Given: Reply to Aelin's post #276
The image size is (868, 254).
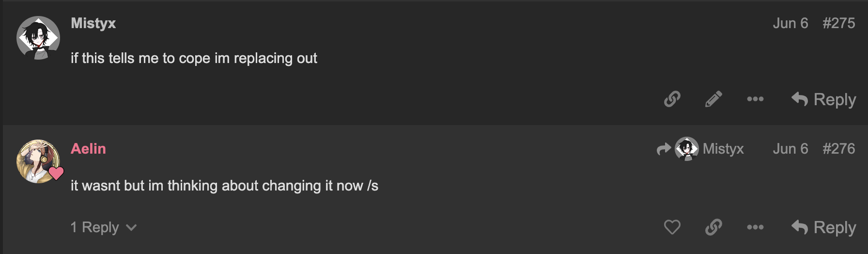Looking at the screenshot, I should point(823,227).
